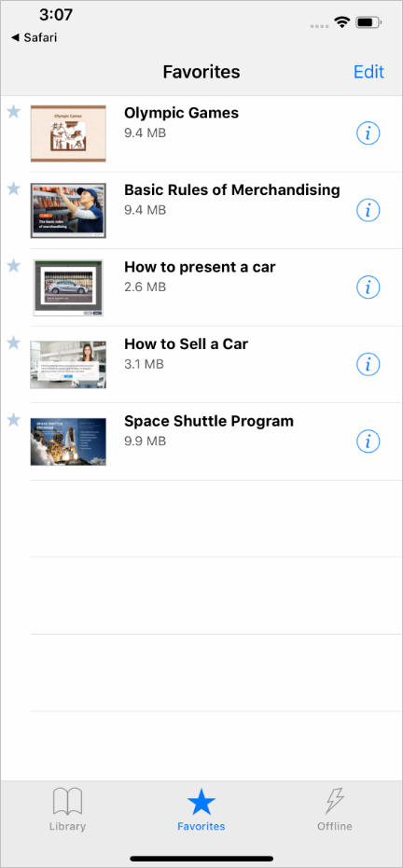Remove star from How to Sell a Car

click(13, 343)
